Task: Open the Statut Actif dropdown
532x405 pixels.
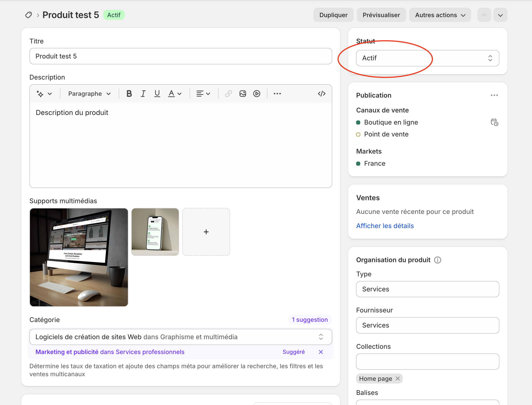Action: (x=427, y=58)
